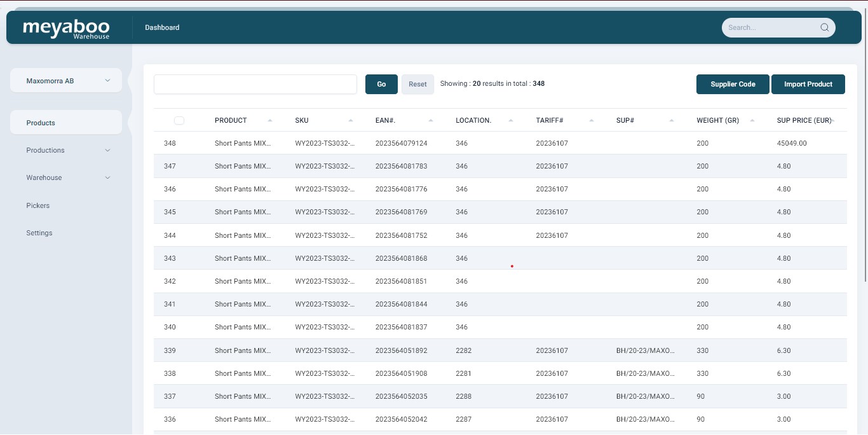Image resolution: width=868 pixels, height=435 pixels.
Task: Click the product filter text field
Action: 255,84
